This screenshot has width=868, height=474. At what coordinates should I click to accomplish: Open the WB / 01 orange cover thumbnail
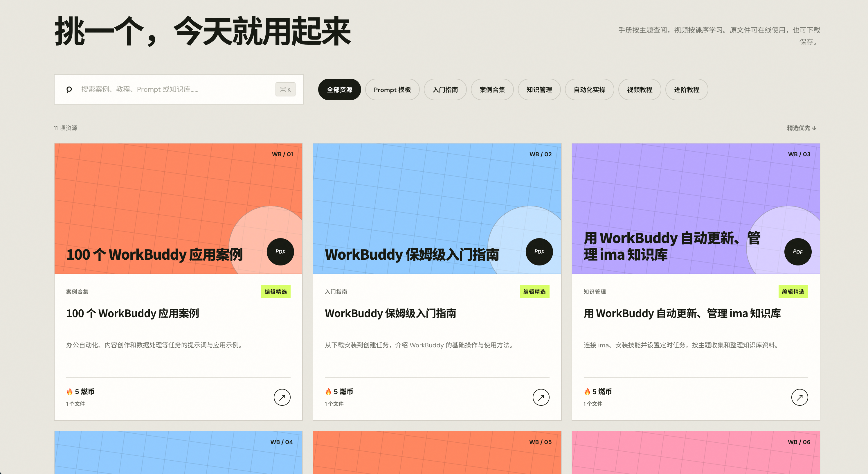178,209
